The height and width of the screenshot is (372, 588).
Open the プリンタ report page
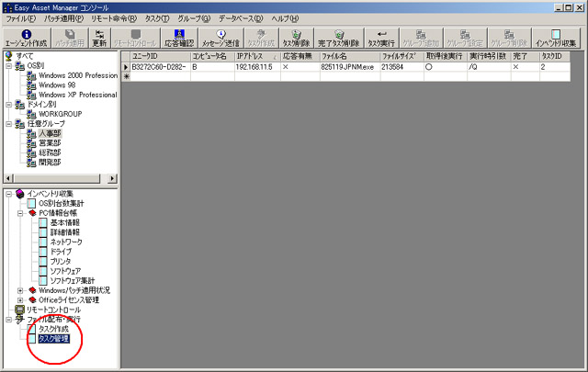61,262
